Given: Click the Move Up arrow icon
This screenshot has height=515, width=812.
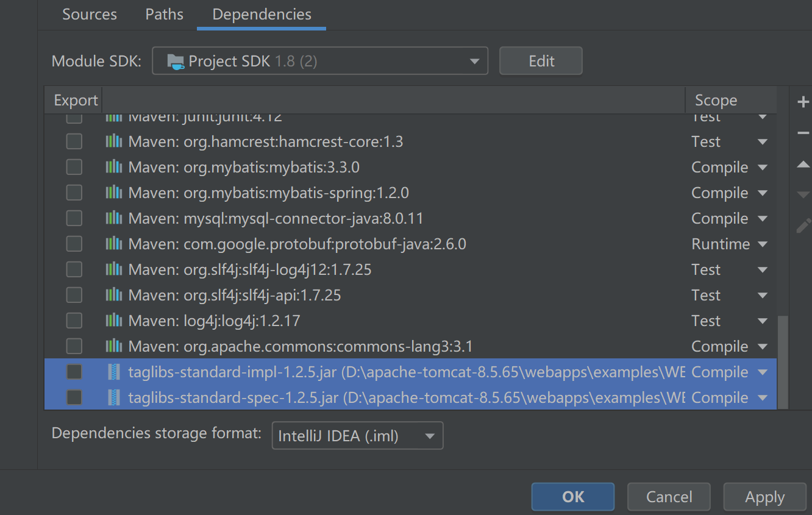Looking at the screenshot, I should click(803, 164).
